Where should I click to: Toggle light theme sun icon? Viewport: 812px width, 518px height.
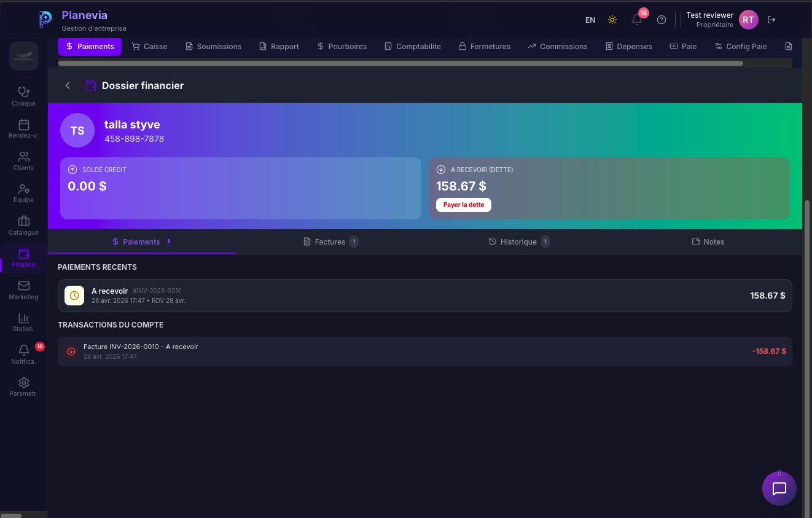click(612, 20)
